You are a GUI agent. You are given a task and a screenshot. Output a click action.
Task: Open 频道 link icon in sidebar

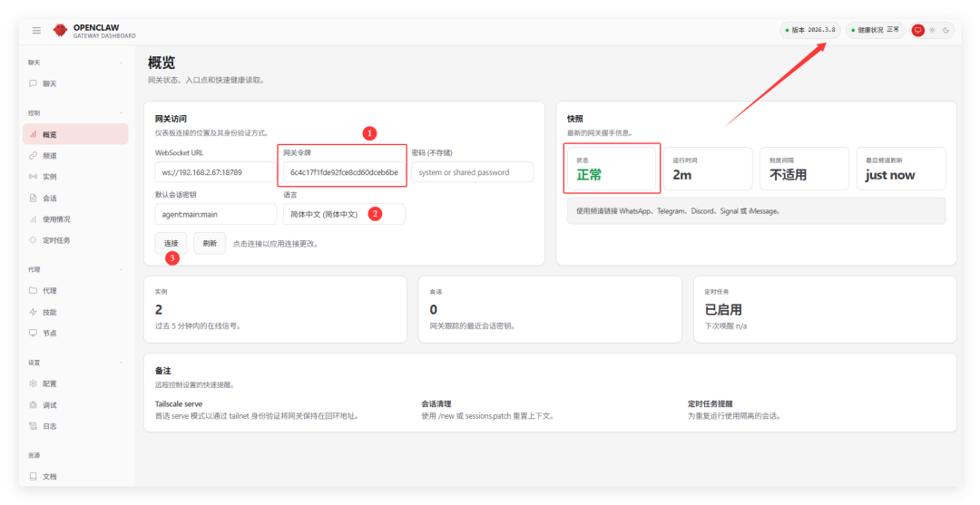coord(34,155)
